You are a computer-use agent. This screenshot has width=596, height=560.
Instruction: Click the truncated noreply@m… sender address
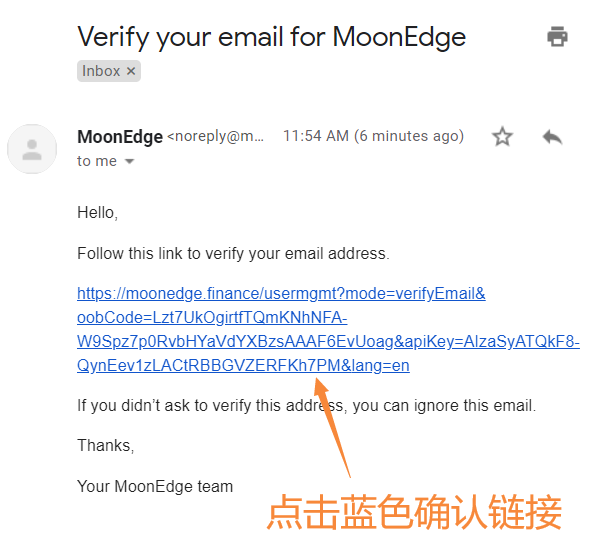pyautogui.click(x=215, y=136)
